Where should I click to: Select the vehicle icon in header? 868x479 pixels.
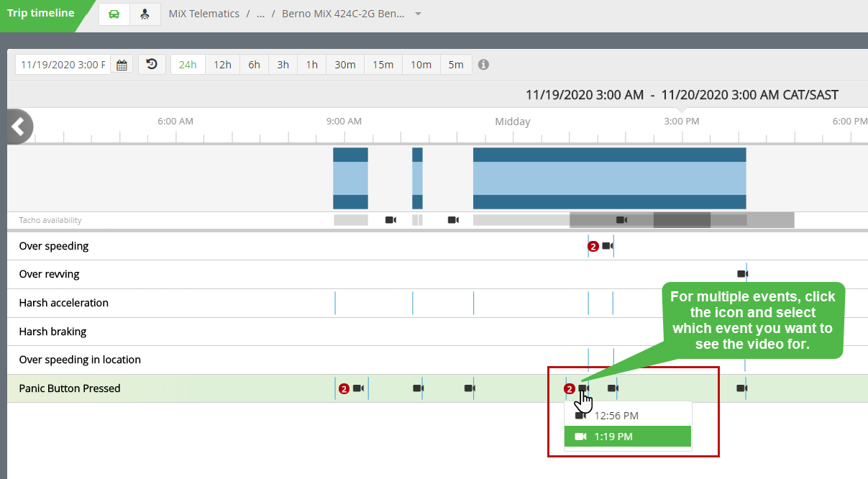point(114,14)
